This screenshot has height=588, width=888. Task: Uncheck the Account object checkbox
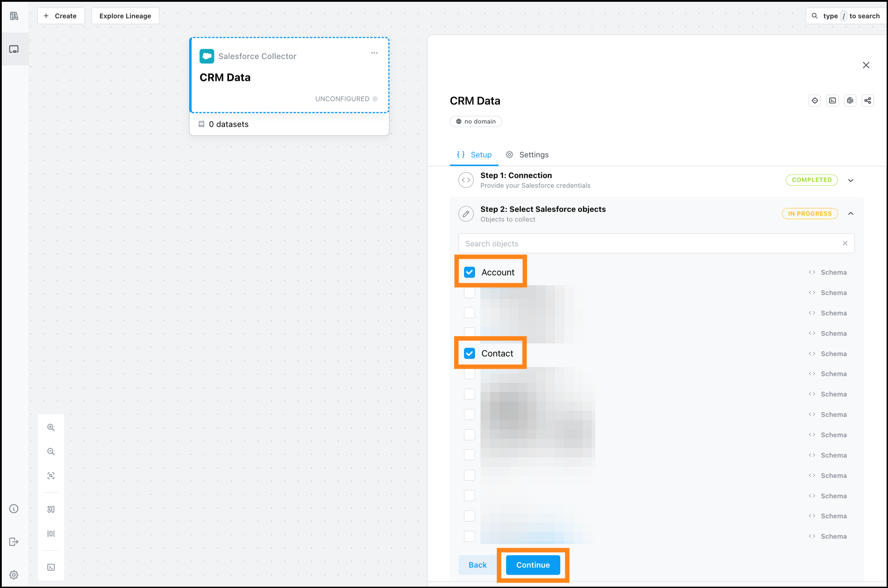(x=469, y=272)
